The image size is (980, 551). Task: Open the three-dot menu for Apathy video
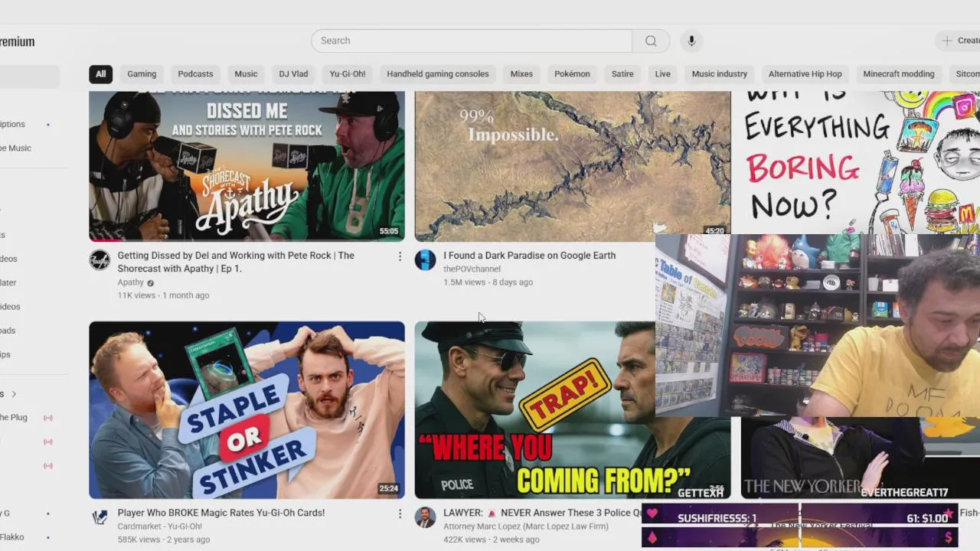click(400, 256)
